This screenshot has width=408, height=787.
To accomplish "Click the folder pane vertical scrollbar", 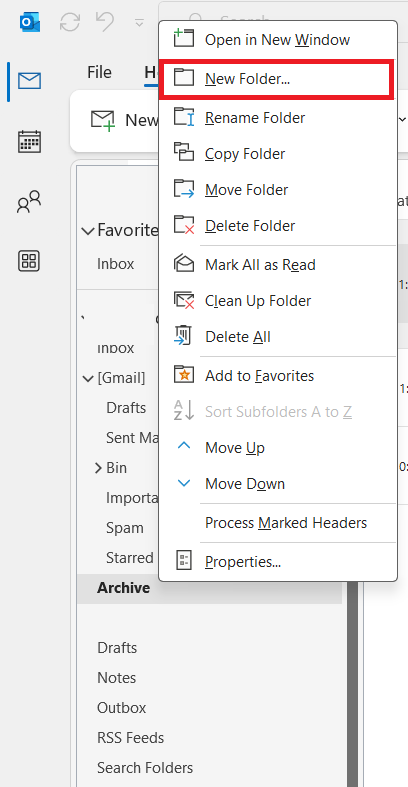I will pyautogui.click(x=353, y=683).
